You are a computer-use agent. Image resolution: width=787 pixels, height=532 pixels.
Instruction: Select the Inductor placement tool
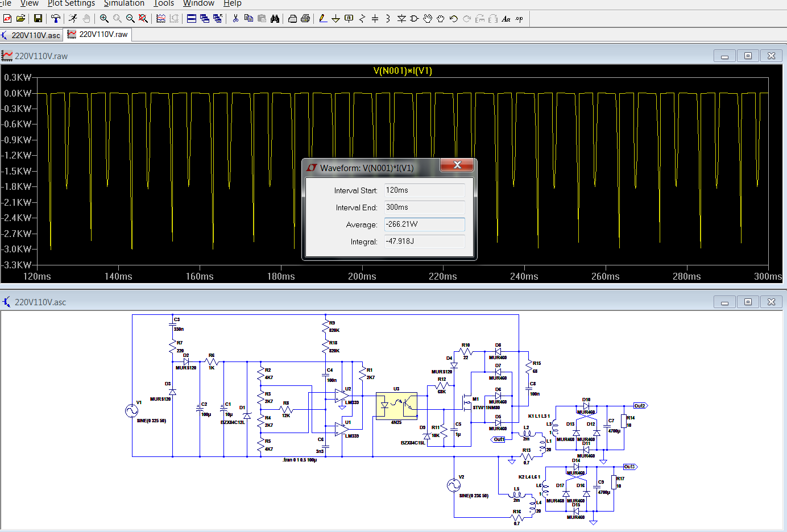[388, 19]
